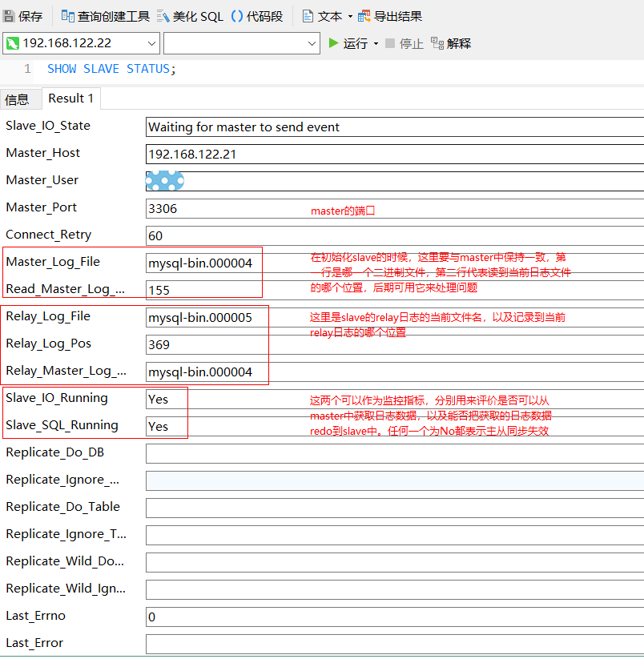Click Export Results (导出结果) icon
This screenshot has width=644, height=659.
(x=364, y=16)
